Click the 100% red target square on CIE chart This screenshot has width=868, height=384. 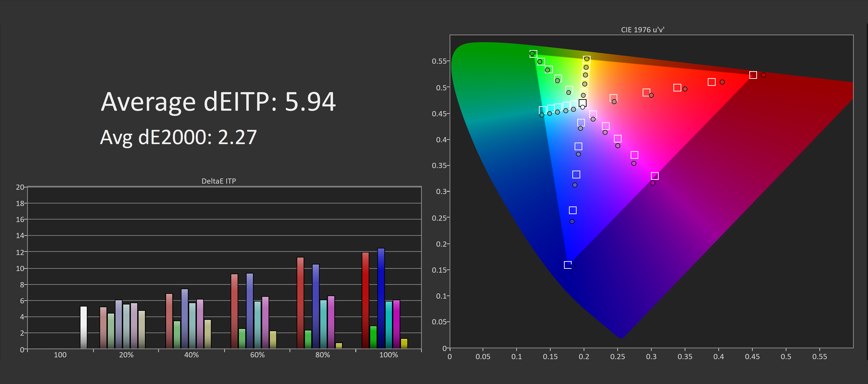tap(753, 75)
